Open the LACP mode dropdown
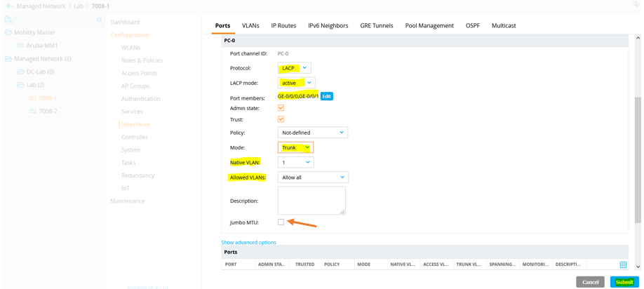Image resolution: width=644 pixels, height=289 pixels. (x=297, y=83)
